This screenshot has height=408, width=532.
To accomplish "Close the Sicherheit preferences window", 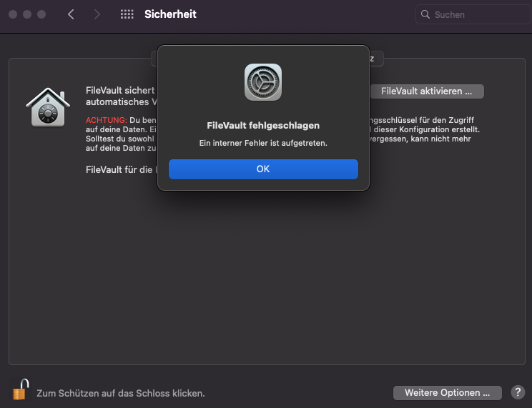I will click(x=13, y=14).
